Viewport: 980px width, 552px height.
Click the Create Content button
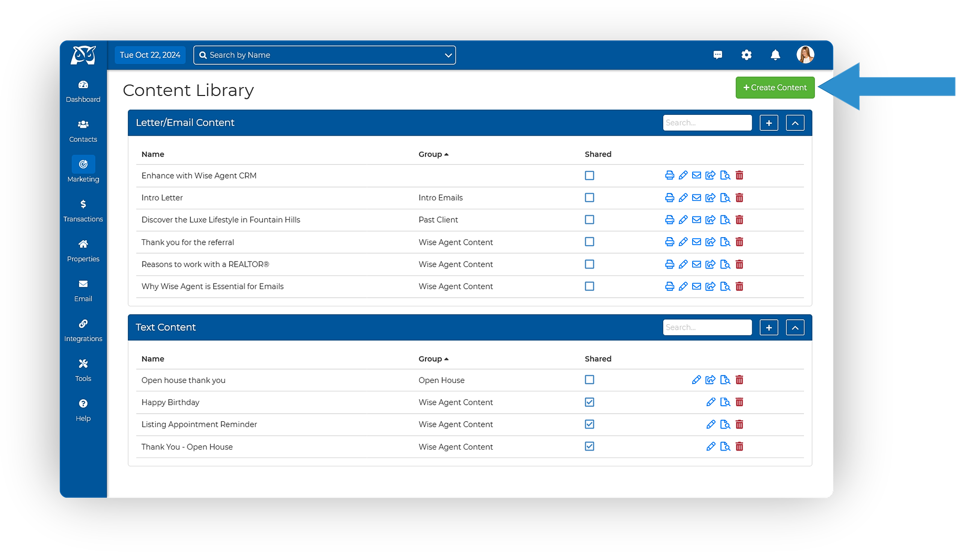(775, 88)
